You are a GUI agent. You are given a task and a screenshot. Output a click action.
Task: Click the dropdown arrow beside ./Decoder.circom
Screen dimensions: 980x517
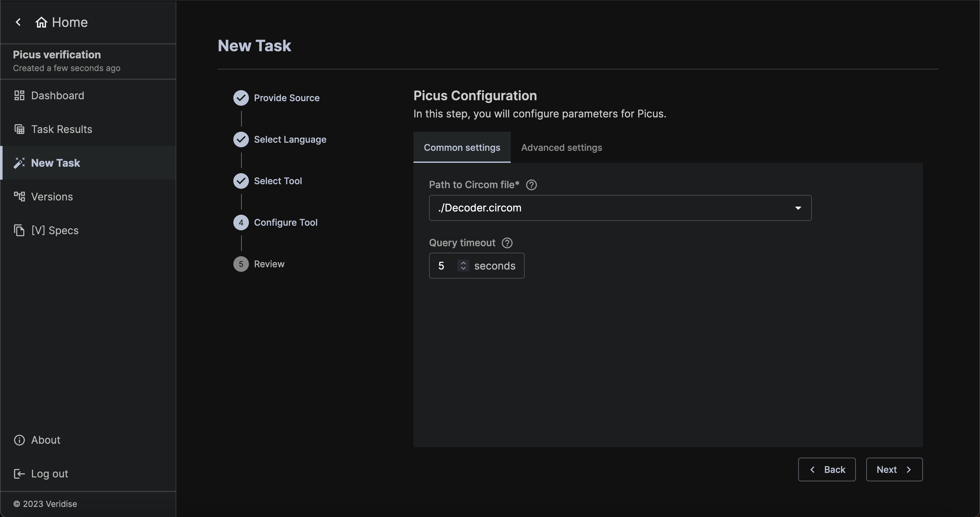(798, 208)
